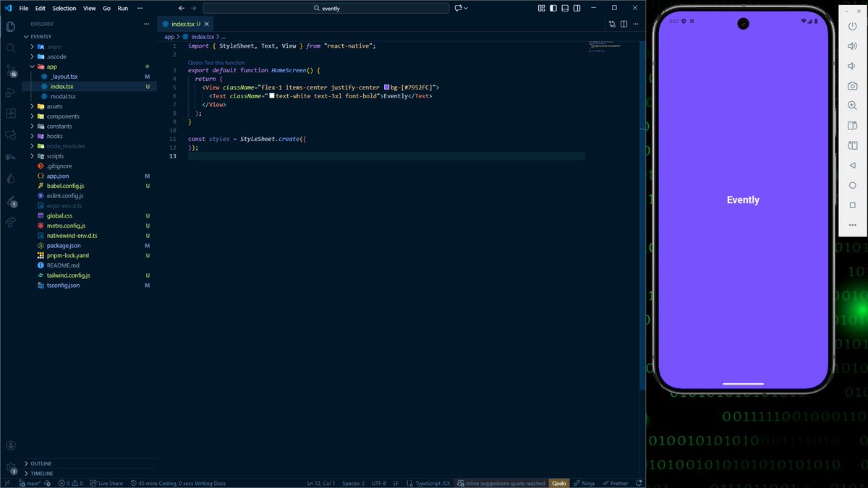
Task: Click the Customize Layout icon in title bar
Action: [541, 8]
